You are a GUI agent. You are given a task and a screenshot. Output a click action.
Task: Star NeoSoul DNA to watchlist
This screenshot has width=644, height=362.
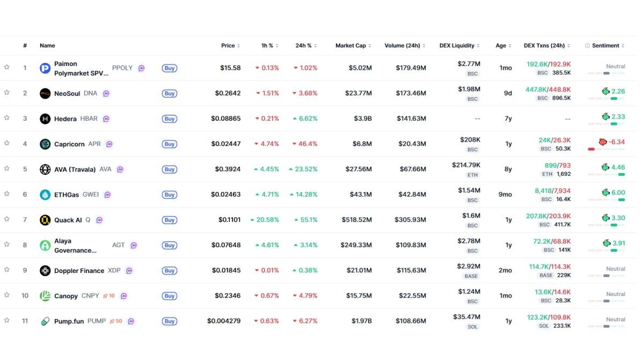click(x=6, y=92)
